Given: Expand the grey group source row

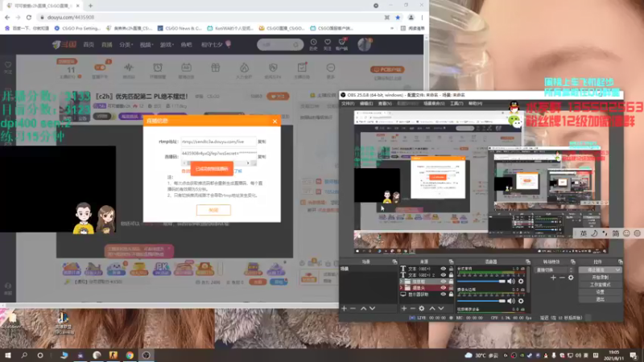Looking at the screenshot, I should (402, 282).
